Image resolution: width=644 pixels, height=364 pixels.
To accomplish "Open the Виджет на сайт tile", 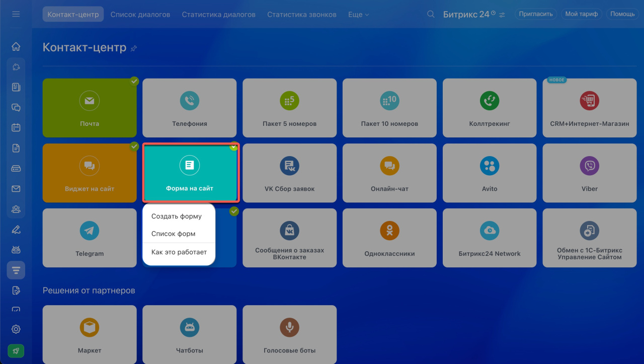I will pyautogui.click(x=90, y=173).
